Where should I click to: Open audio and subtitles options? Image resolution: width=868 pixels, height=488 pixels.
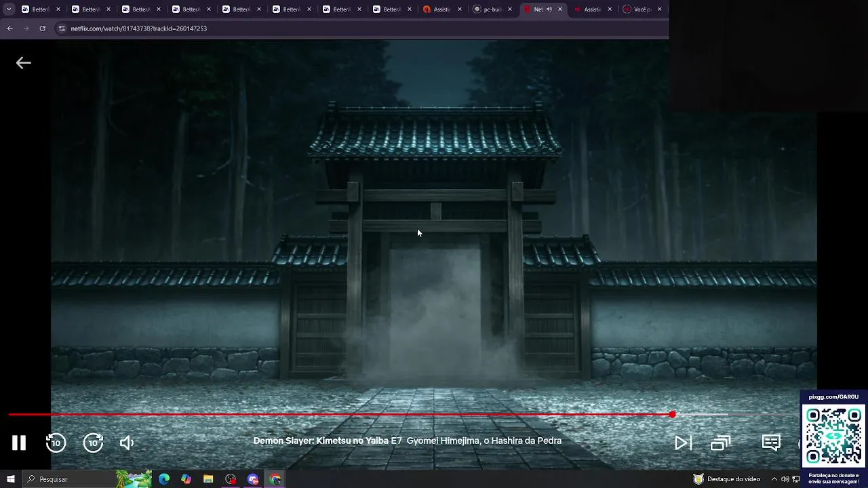pyautogui.click(x=771, y=443)
